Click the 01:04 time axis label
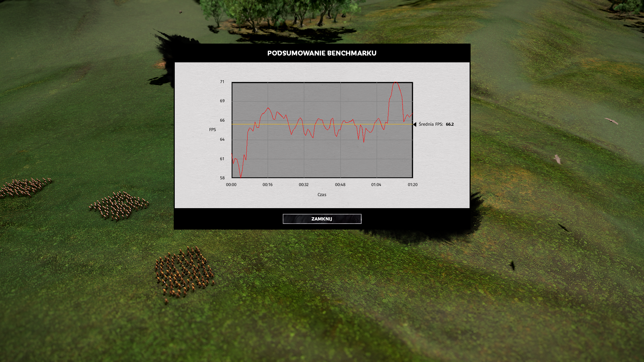The image size is (644, 362). coord(376,185)
